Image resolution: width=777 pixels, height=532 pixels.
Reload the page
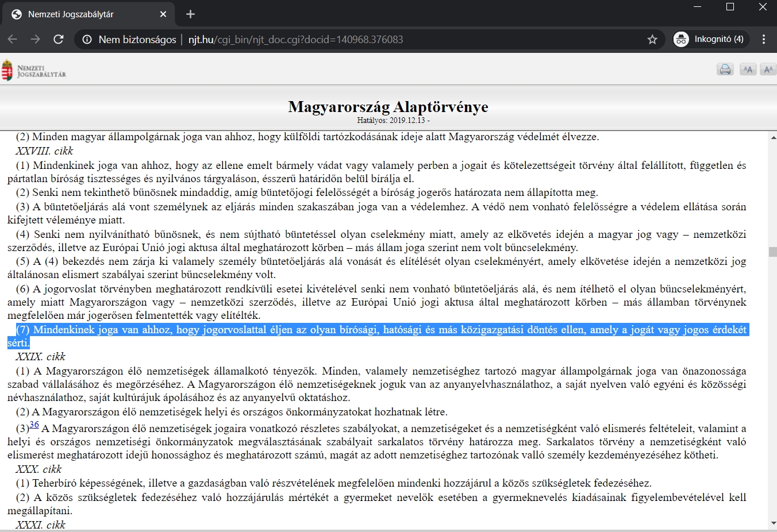coord(58,39)
